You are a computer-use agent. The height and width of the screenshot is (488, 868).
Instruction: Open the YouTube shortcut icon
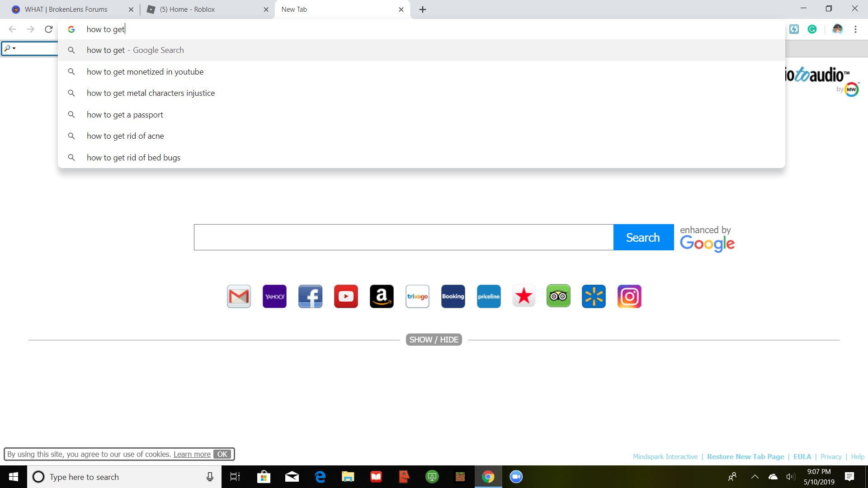click(346, 296)
